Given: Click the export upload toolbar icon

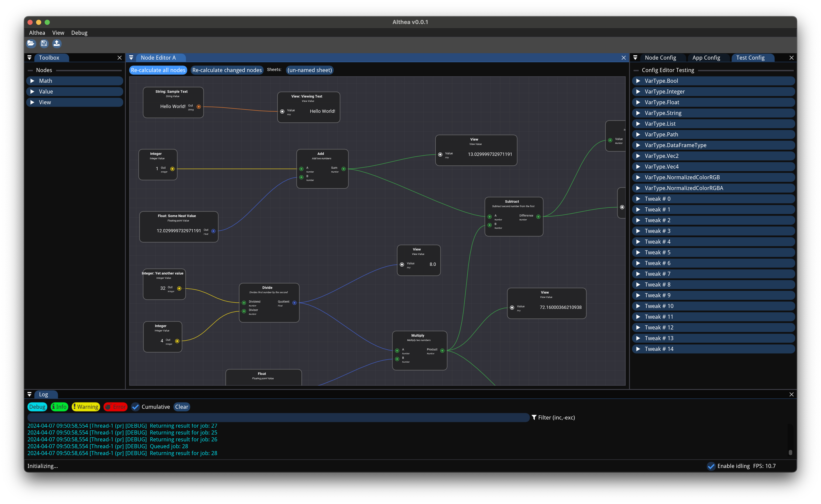Looking at the screenshot, I should [x=57, y=43].
